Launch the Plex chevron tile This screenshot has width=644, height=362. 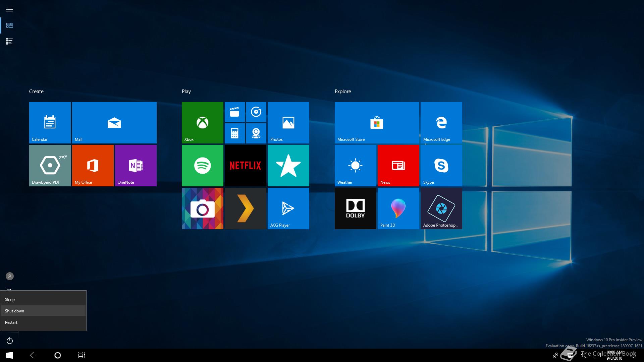[x=246, y=208]
